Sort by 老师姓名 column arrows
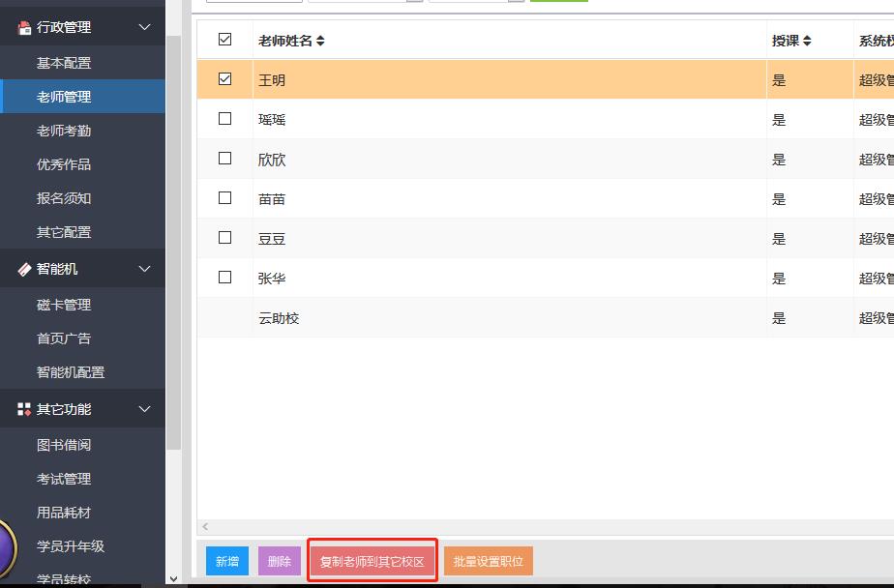Screen dimensions: 894x588 [x=320, y=41]
